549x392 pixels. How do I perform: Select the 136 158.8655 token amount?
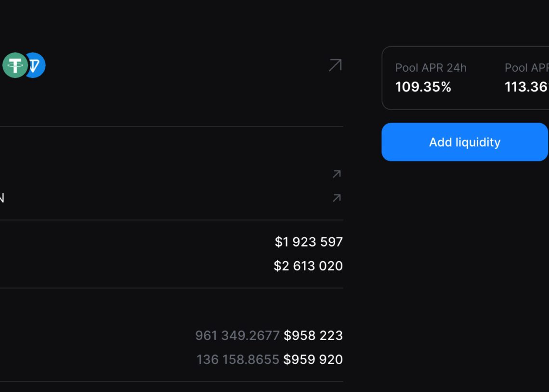click(237, 359)
